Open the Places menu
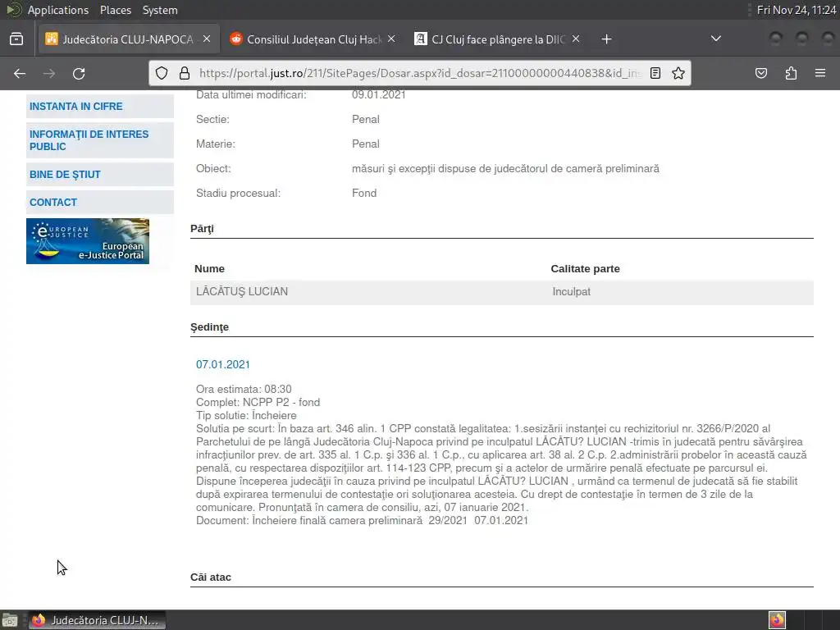 point(115,10)
